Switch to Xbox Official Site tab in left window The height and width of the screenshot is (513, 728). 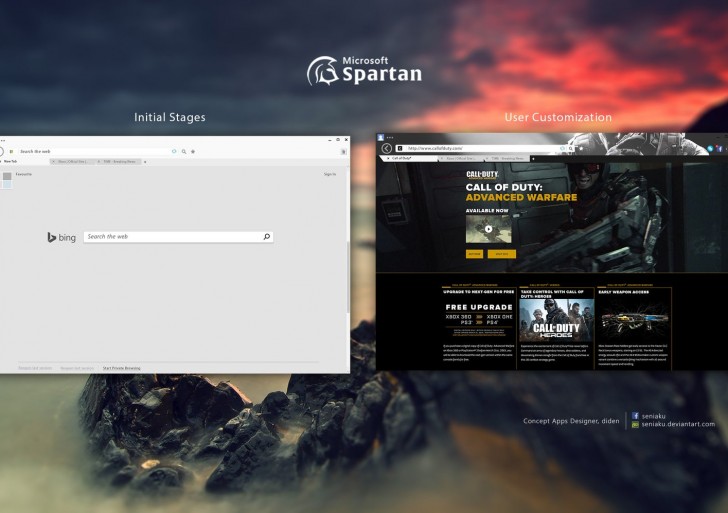[73, 162]
